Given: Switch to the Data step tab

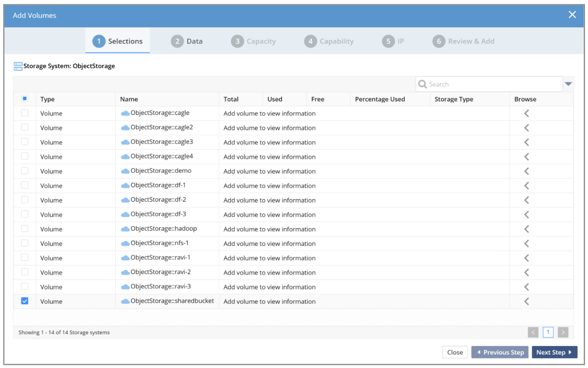Looking at the screenshot, I should 187,41.
